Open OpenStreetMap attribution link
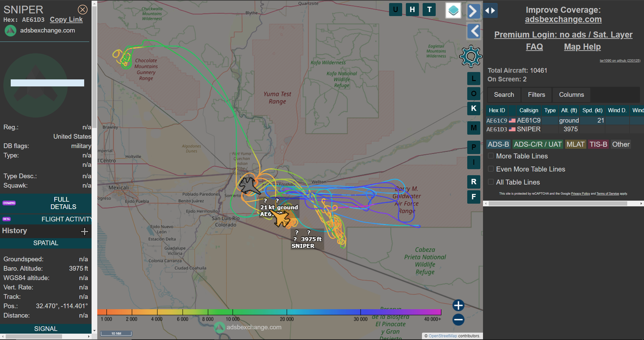The width and height of the screenshot is (644, 340). [443, 336]
